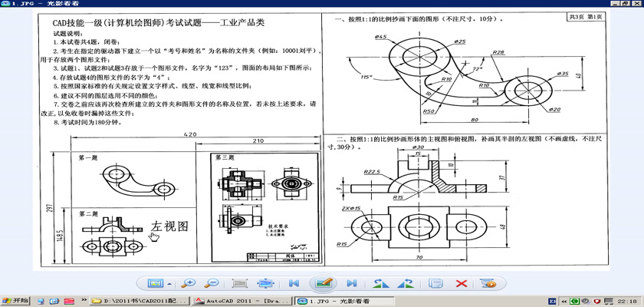Copy the image using the copy icon
Image resolution: width=644 pixels, height=307 pixels.
point(435,283)
